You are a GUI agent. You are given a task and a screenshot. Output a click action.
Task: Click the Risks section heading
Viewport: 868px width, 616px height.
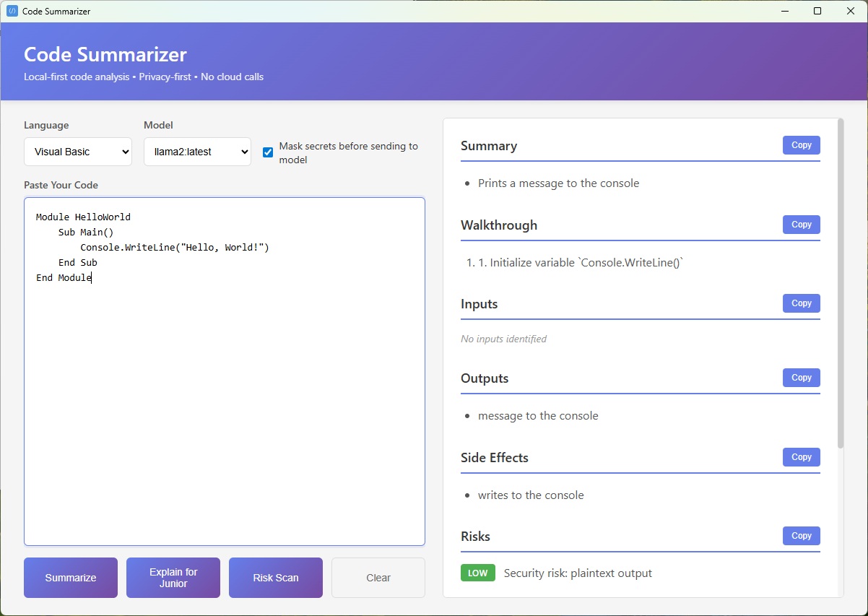pyautogui.click(x=475, y=537)
